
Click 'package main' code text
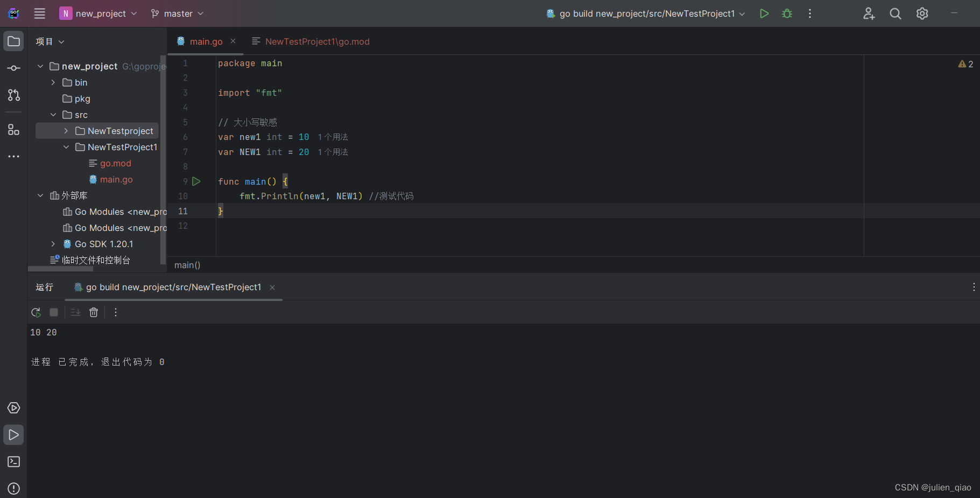[x=250, y=64]
